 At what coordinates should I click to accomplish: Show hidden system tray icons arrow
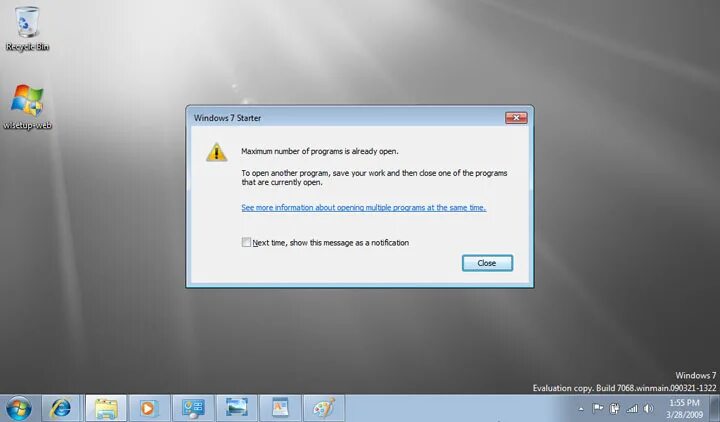click(x=581, y=408)
